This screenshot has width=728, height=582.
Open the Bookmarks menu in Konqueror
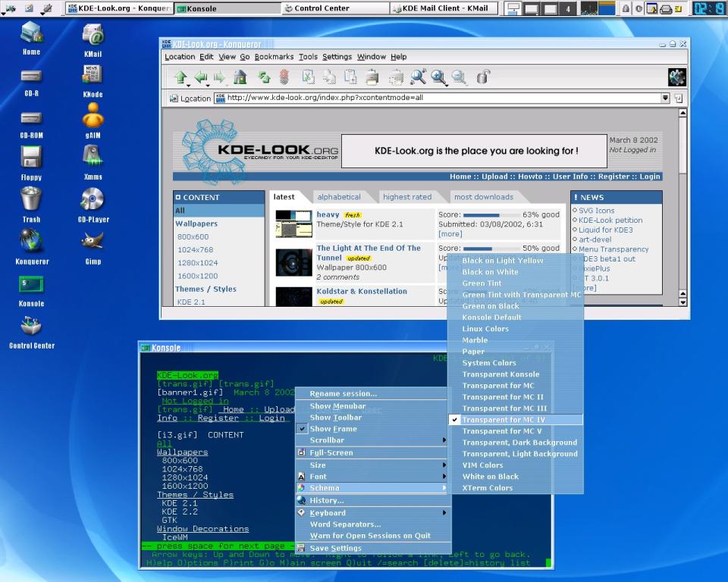[x=274, y=57]
